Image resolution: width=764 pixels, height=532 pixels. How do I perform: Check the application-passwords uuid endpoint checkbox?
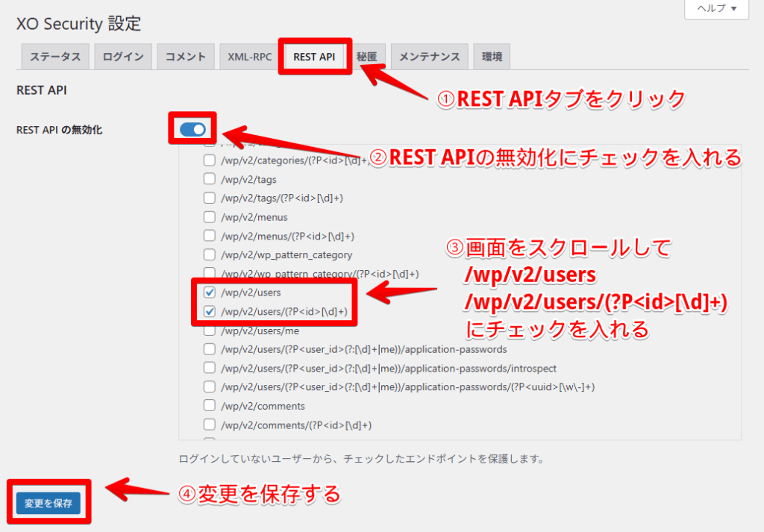(x=210, y=387)
